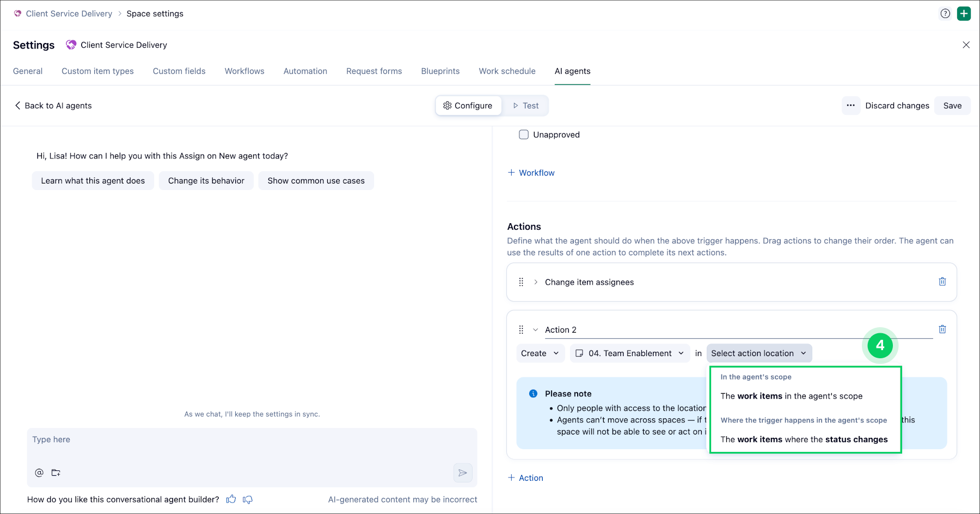Viewport: 980px width, 514px height.
Task: Click the back arrow to AI agents
Action: point(18,106)
